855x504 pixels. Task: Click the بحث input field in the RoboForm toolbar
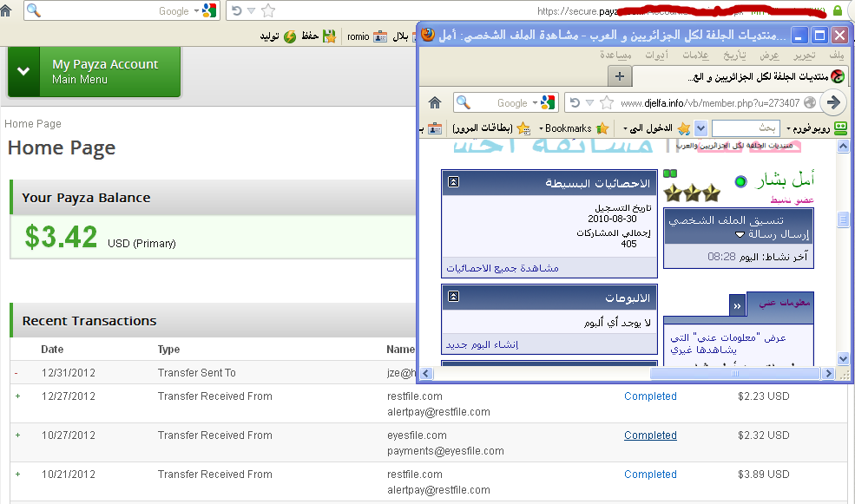click(x=746, y=128)
